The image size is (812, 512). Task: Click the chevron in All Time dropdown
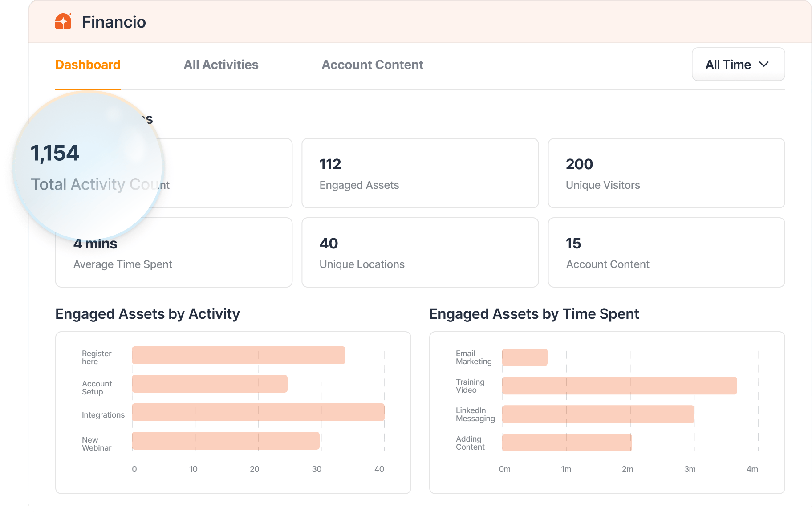point(764,64)
